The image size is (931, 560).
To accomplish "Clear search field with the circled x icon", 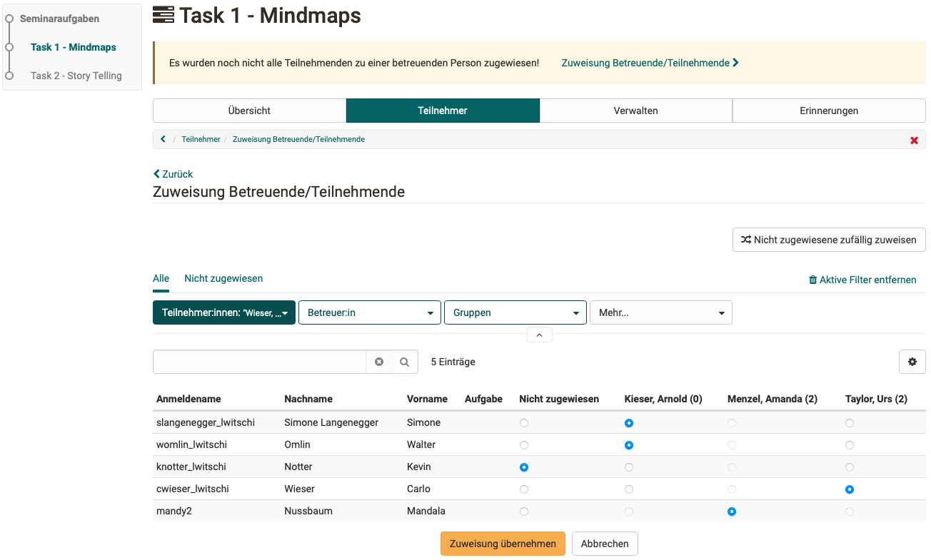I will (x=379, y=362).
